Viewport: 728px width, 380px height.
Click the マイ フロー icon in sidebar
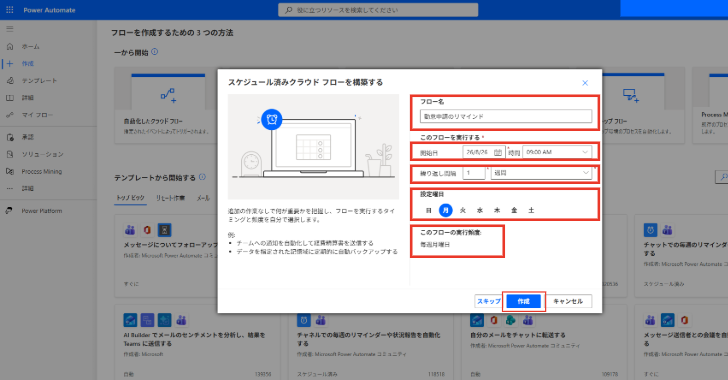point(10,115)
